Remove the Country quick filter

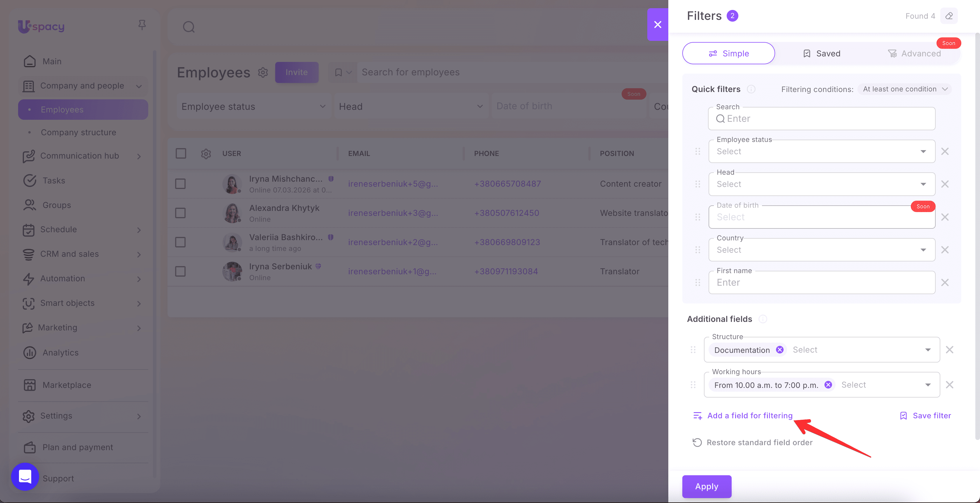pyautogui.click(x=945, y=250)
